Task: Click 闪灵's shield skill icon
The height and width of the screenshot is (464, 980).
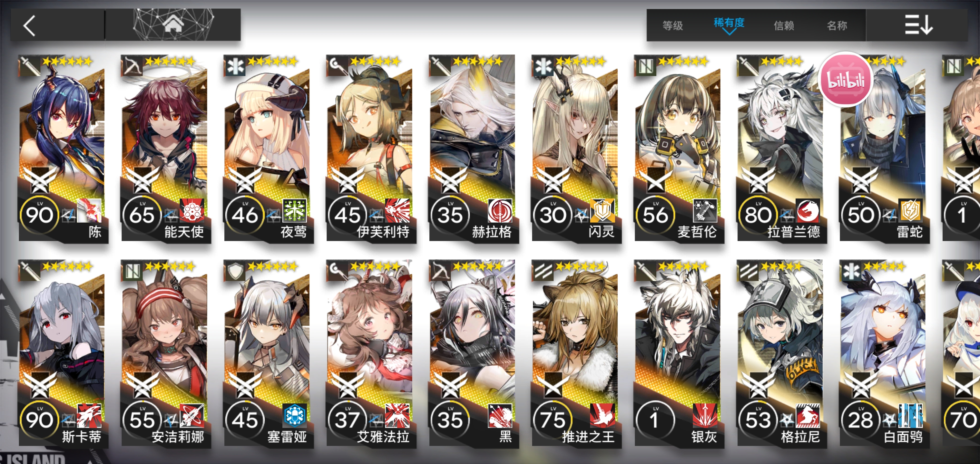Action: (x=602, y=210)
